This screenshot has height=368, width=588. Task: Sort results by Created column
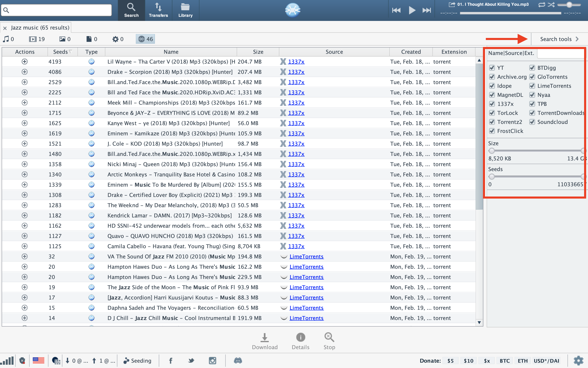coord(411,52)
